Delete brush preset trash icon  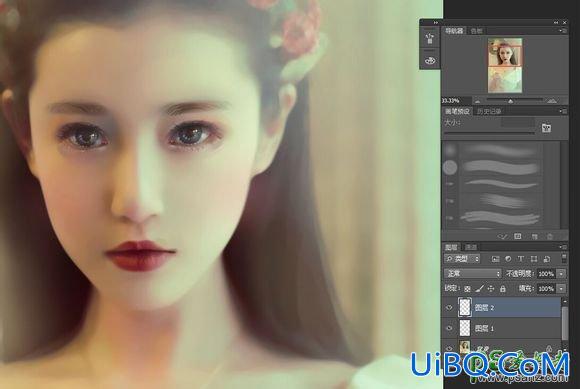click(550, 236)
